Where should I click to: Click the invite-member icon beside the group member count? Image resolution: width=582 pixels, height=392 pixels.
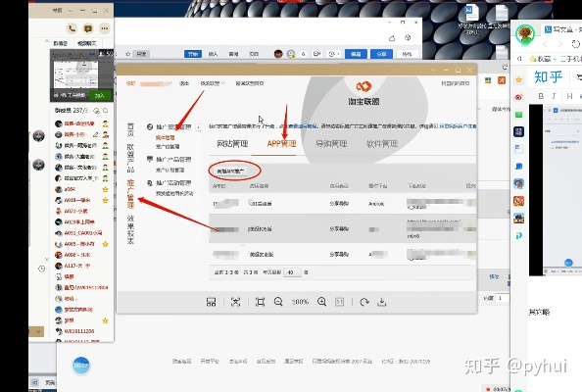[97, 111]
